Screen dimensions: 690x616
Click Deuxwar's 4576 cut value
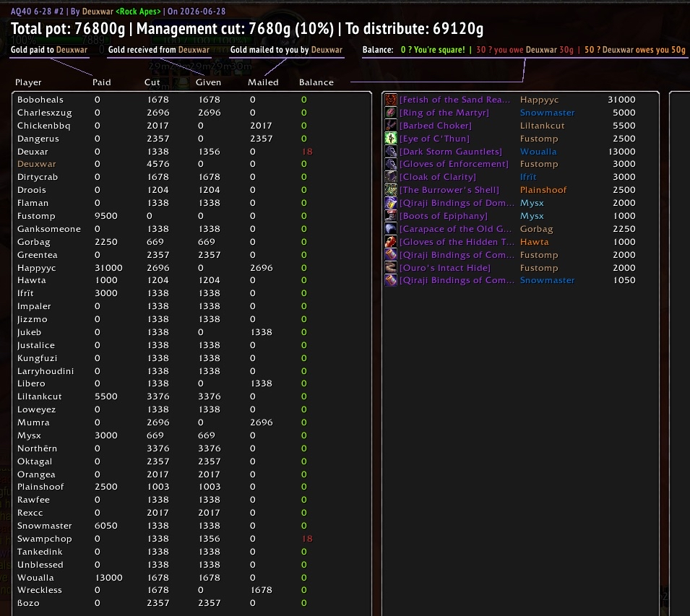tap(158, 164)
